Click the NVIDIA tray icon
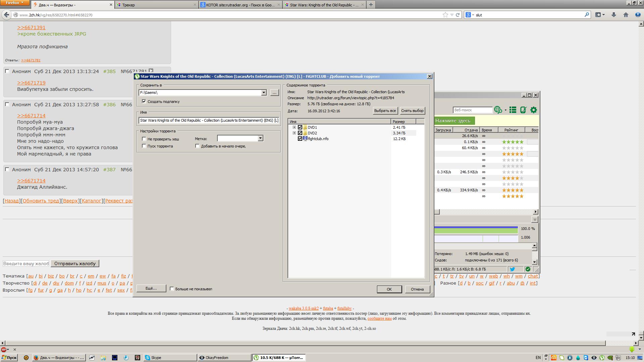The width and height of the screenshot is (644, 362). 610,358
